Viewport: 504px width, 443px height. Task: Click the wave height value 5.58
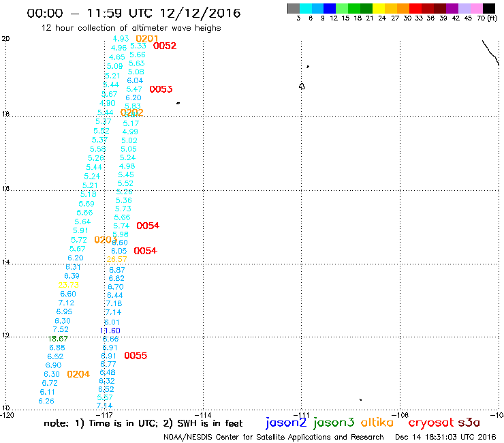(x=97, y=149)
